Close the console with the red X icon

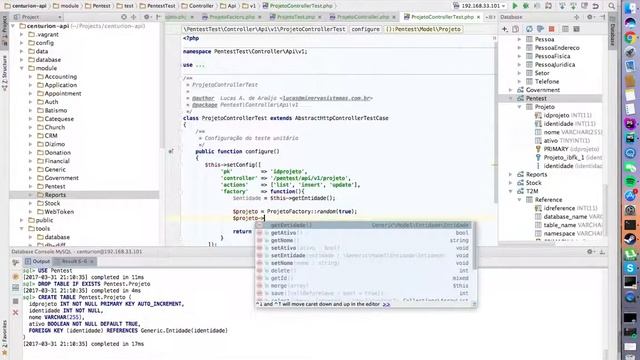(x=16, y=312)
